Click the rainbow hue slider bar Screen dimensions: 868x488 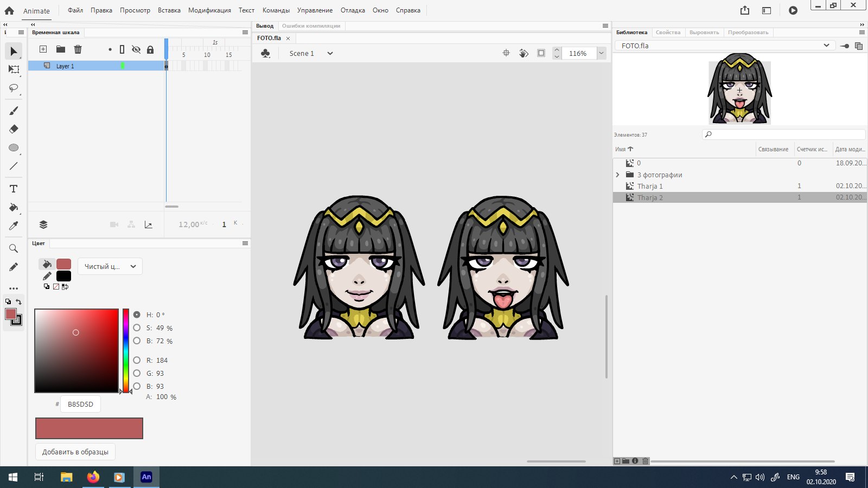pos(126,351)
